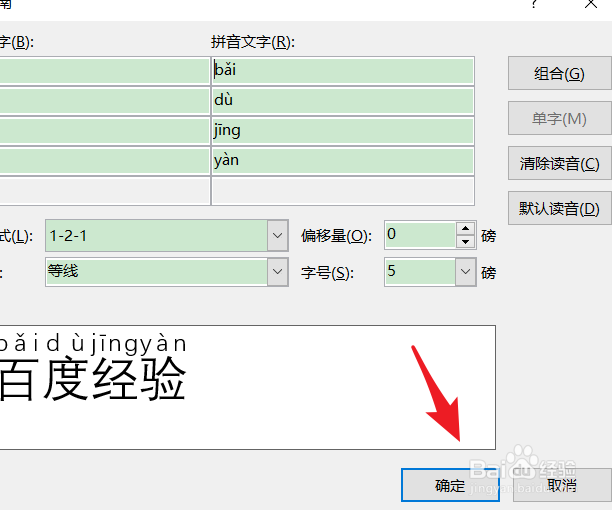This screenshot has height=510, width=612.
Task: Cancel the dialog with 取消
Action: (562, 485)
